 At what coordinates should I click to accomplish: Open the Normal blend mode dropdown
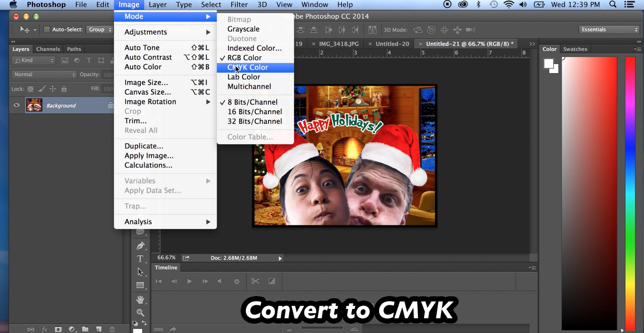coord(44,74)
